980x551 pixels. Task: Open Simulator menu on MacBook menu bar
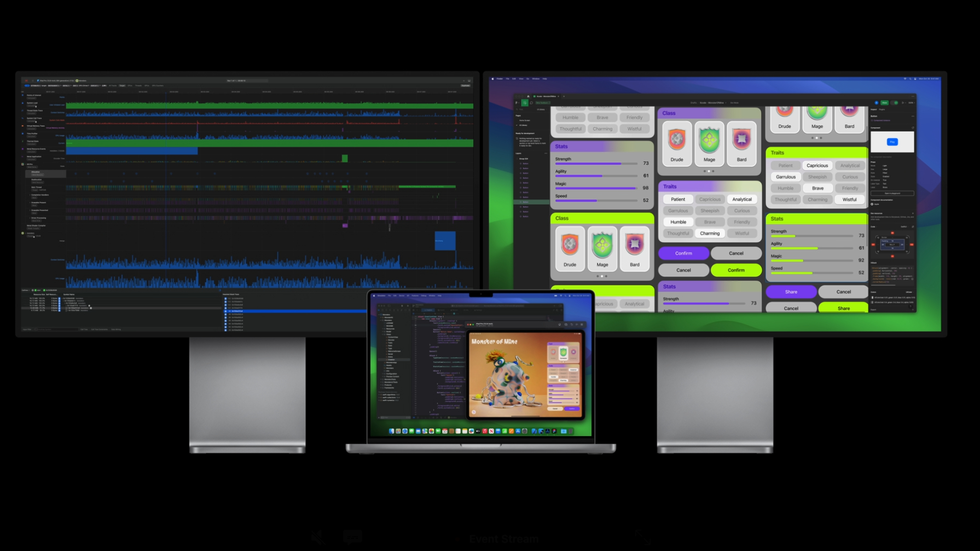point(381,295)
